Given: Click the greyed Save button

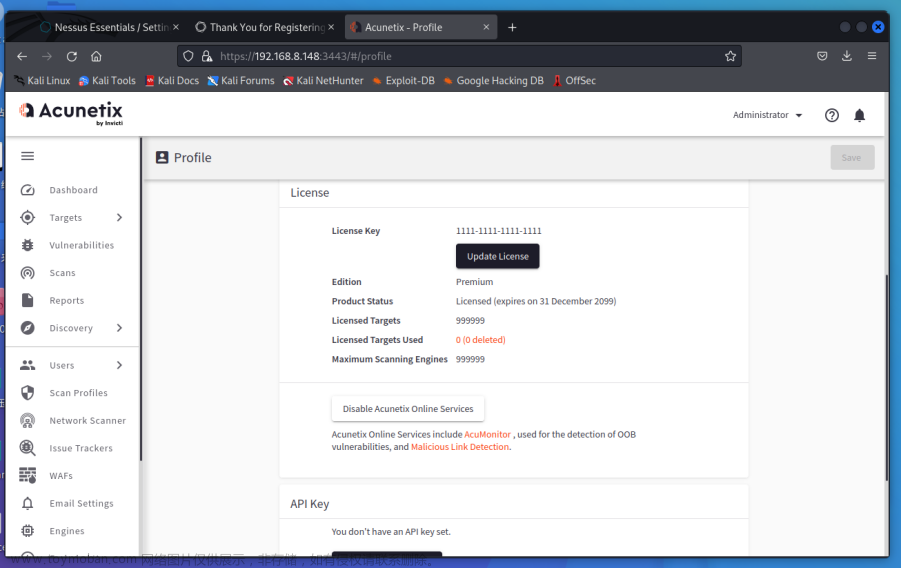Looking at the screenshot, I should (853, 158).
